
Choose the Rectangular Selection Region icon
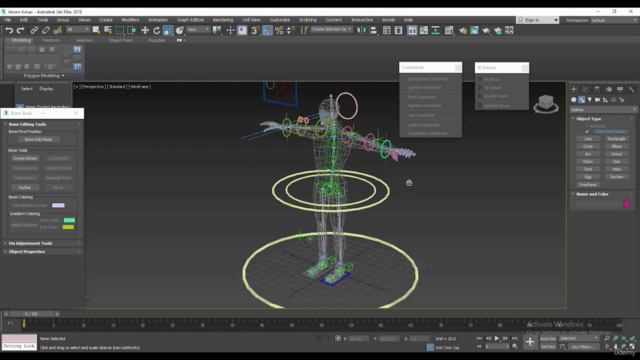[x=120, y=30]
